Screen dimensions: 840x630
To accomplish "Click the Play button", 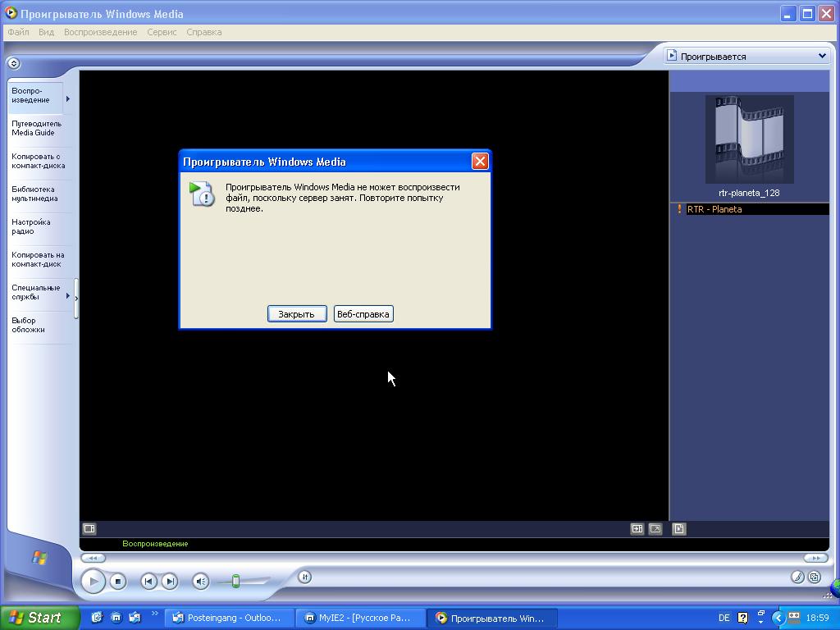I will 94,582.
